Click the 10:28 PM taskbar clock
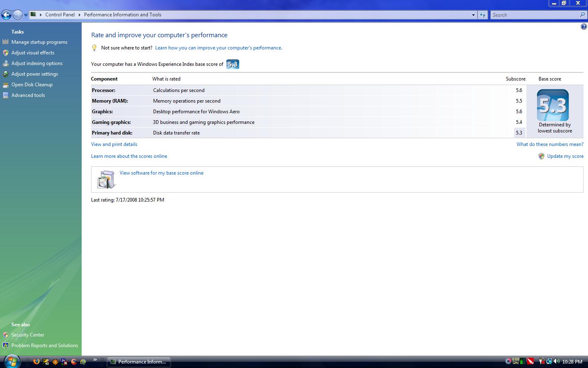Viewport: 588px width, 368px height. pyautogui.click(x=572, y=362)
